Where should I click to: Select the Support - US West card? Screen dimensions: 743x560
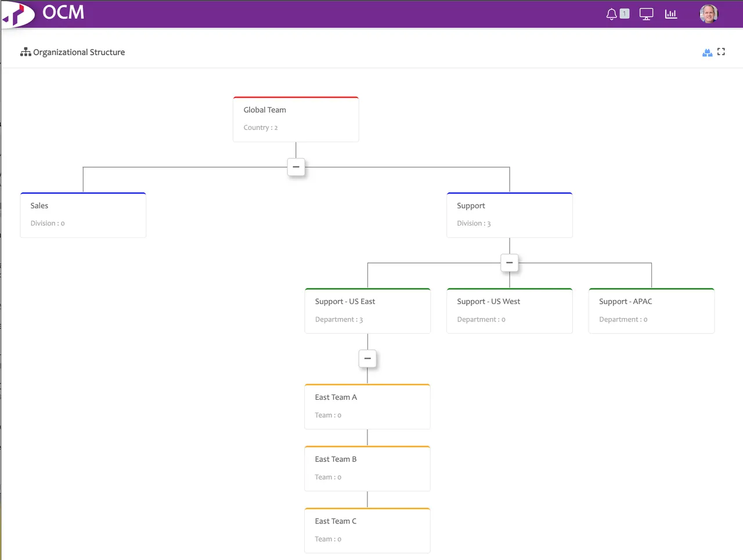point(509,310)
